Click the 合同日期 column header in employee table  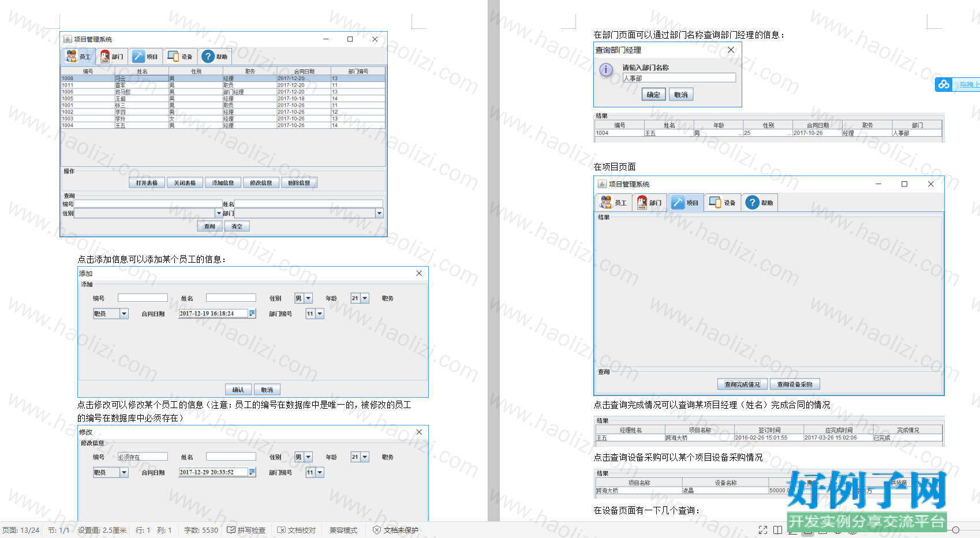[304, 72]
